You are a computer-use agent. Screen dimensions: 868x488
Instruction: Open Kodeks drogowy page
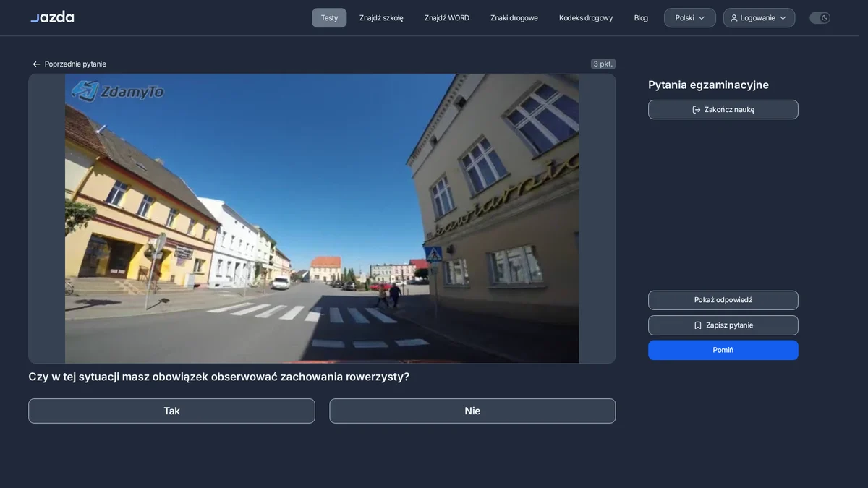click(586, 18)
